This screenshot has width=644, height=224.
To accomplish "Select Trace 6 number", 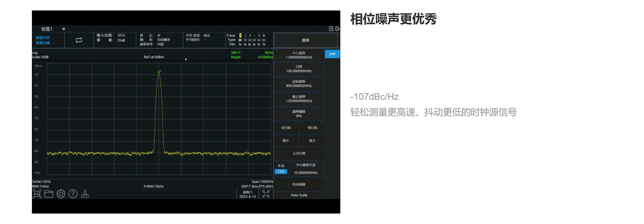I will tap(264, 35).
